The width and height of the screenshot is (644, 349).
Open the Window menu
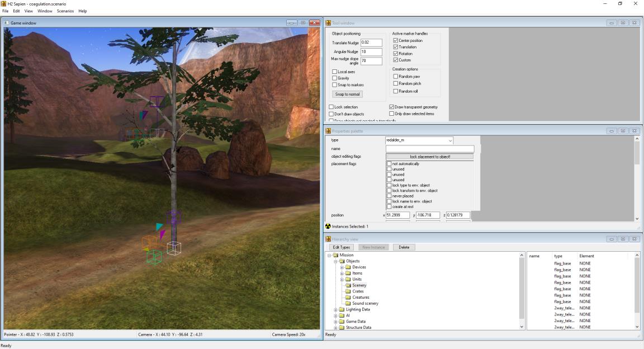pyautogui.click(x=45, y=11)
